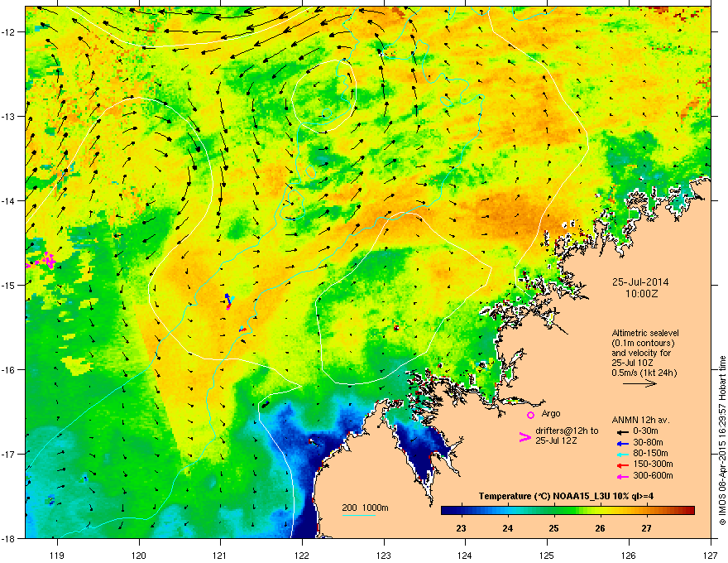Click the '0.5m/s (1kt 24h)' scale text

[644, 373]
